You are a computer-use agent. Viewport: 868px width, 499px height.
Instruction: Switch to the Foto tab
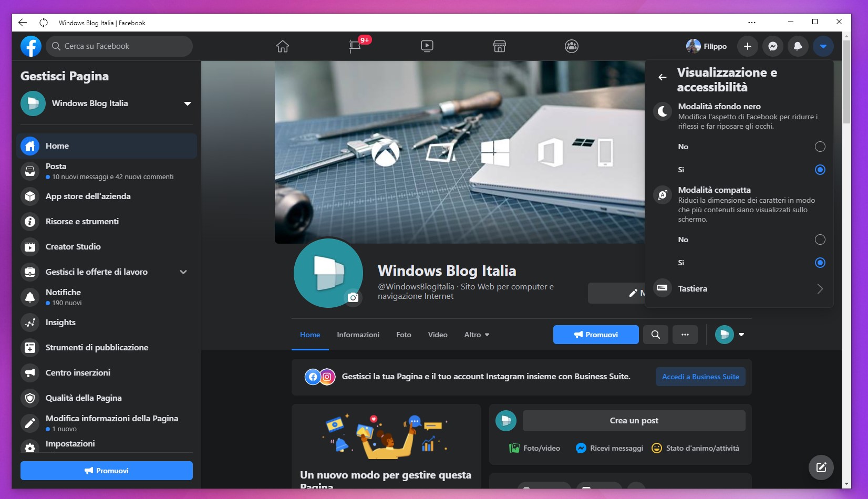point(404,335)
